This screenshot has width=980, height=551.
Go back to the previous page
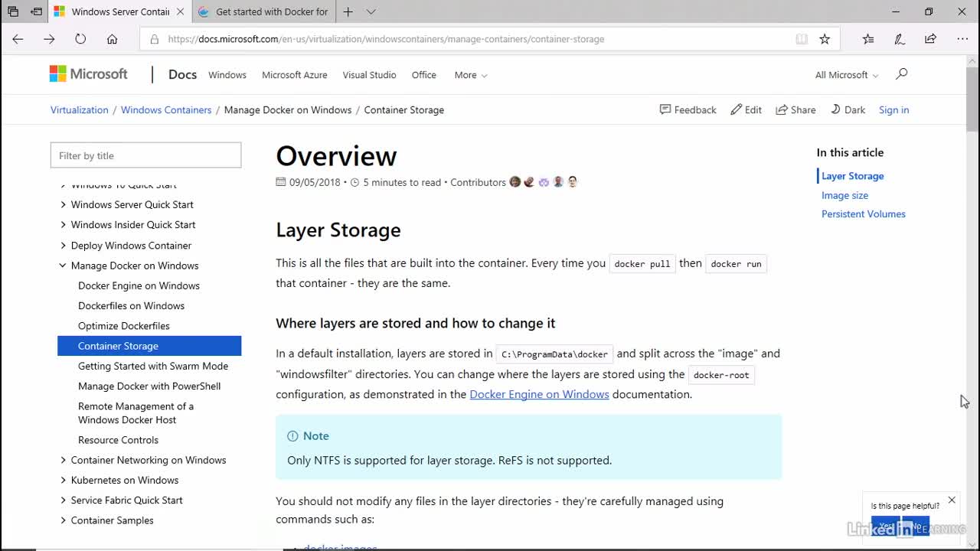[18, 39]
